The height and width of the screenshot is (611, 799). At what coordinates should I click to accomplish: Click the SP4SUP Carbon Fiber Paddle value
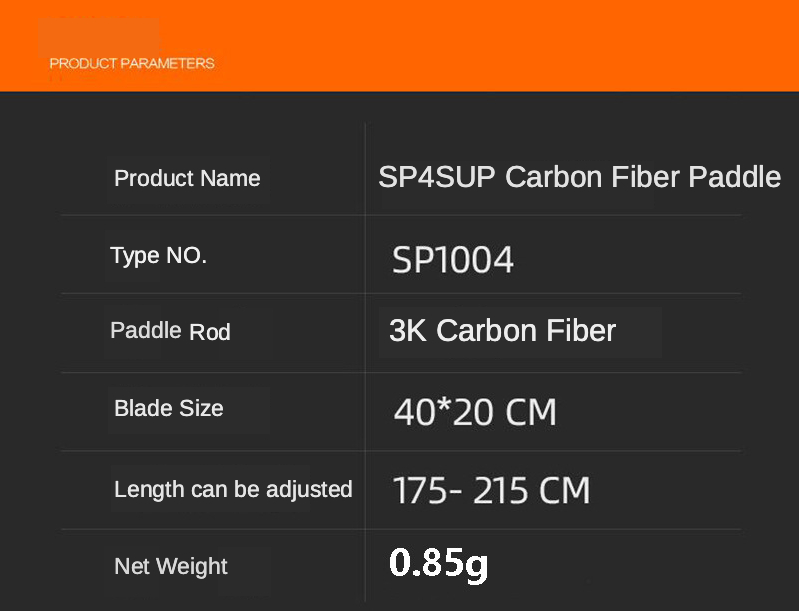click(x=579, y=177)
